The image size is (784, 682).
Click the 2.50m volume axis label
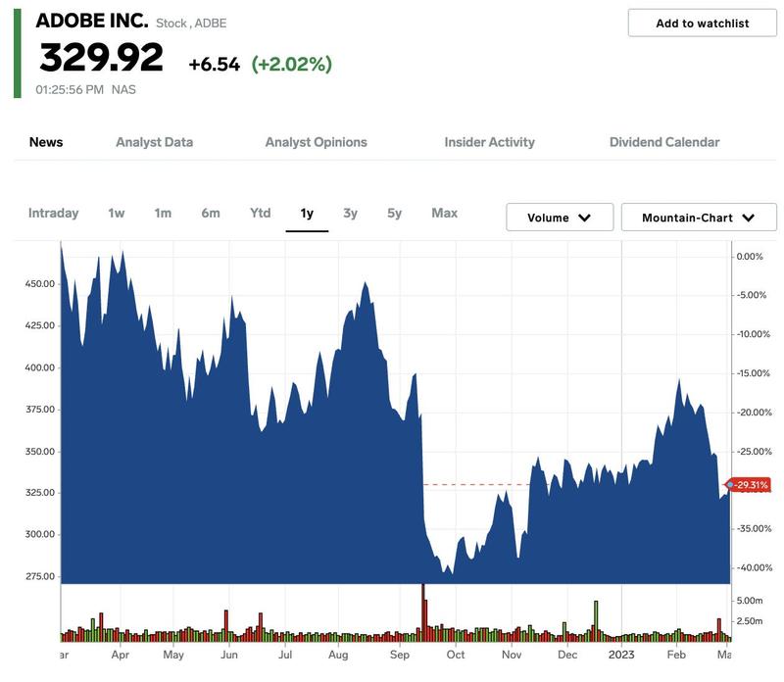pyautogui.click(x=750, y=621)
